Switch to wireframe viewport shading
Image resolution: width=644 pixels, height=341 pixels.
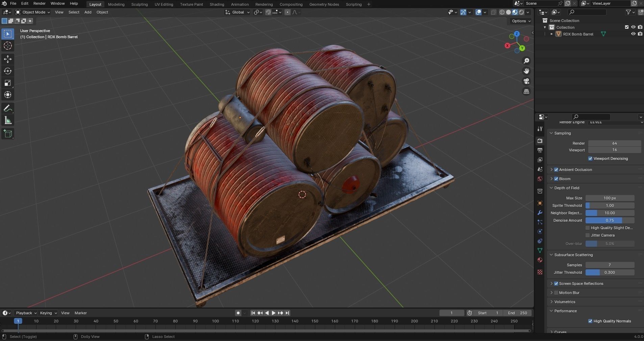point(502,12)
